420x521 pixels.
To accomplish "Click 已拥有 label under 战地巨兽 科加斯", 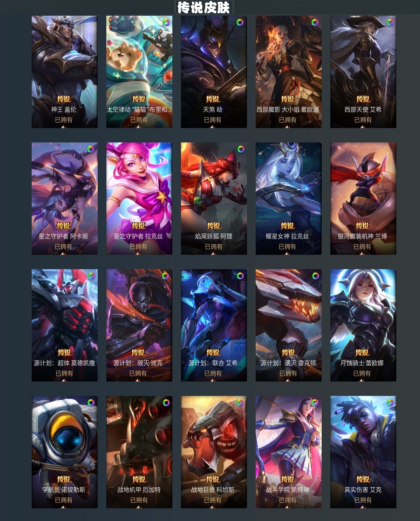I will coord(213,500).
